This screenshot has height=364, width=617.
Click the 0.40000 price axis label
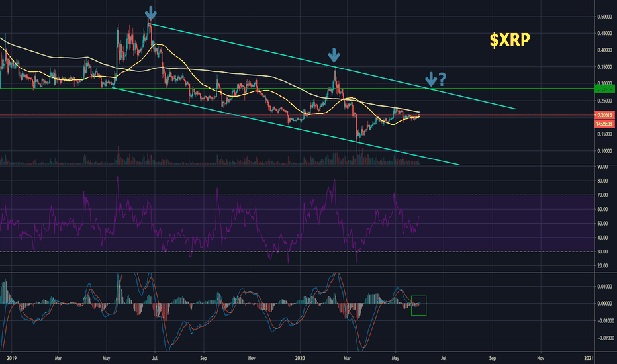[x=604, y=50]
